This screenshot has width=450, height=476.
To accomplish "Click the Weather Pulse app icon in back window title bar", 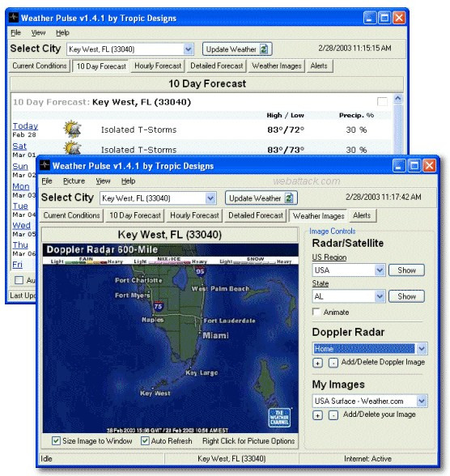I will point(13,17).
